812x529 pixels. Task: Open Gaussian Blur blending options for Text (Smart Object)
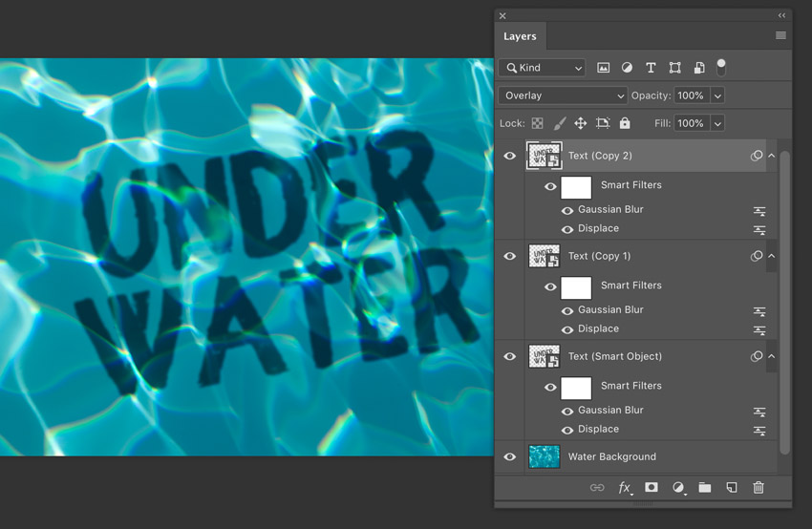[x=759, y=412]
